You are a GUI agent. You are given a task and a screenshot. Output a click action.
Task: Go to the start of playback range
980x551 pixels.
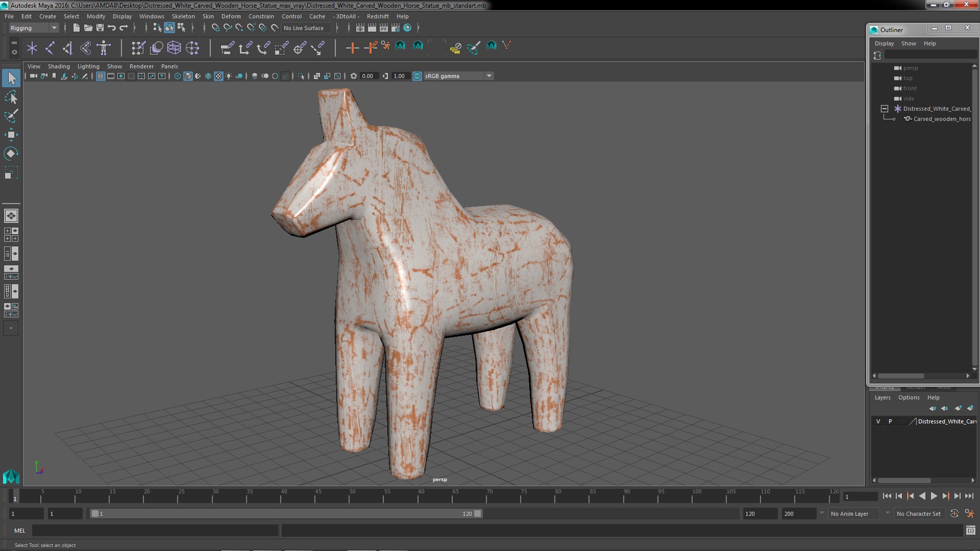pos(887,496)
